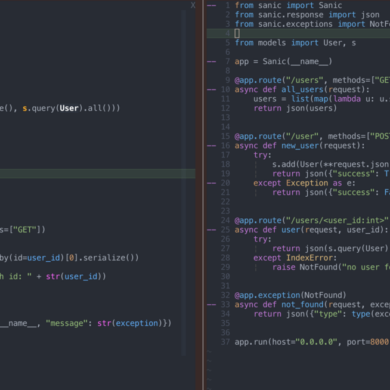Click the "new_user" function name

(300, 146)
